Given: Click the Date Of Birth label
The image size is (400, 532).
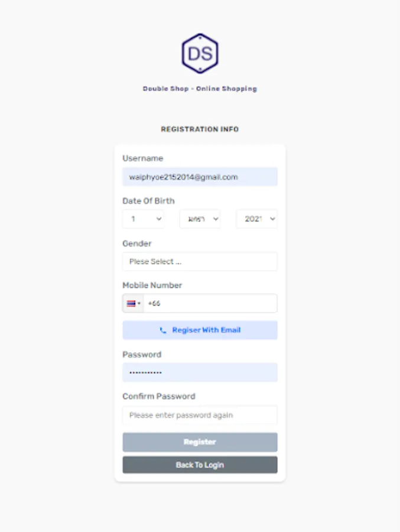Looking at the screenshot, I should (148, 201).
